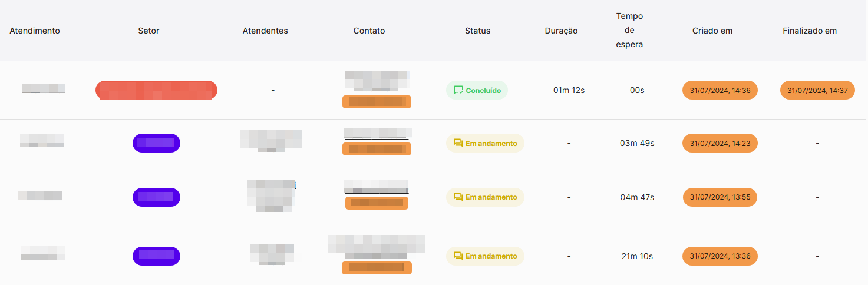Click the Em andamento icon for 14:23

tap(458, 143)
